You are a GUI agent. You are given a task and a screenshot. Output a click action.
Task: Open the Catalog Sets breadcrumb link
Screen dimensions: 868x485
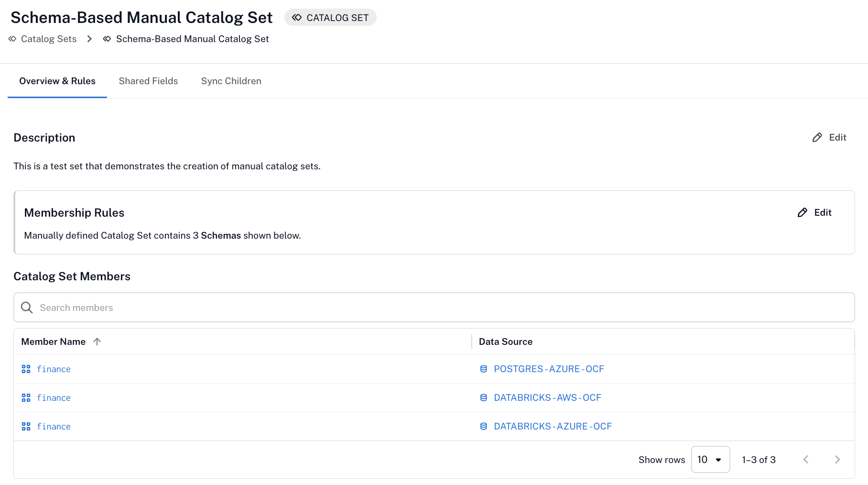coord(49,39)
